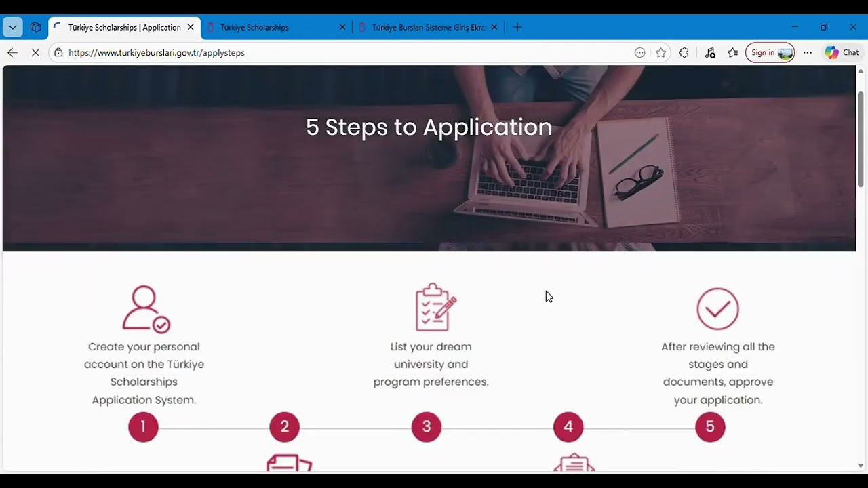868x488 pixels.
Task: Click the scrollbar up arrow
Action: pyautogui.click(x=861, y=71)
